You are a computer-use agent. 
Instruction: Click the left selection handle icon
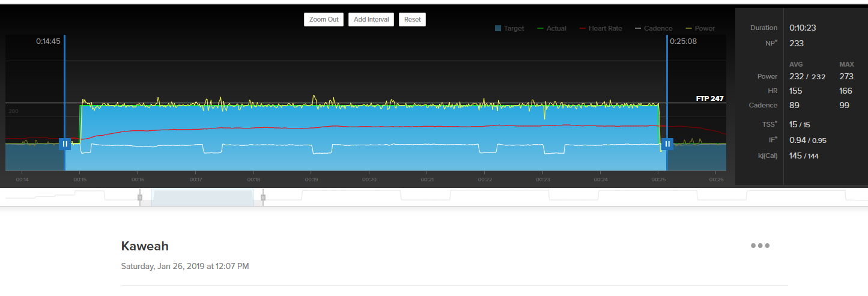coord(65,144)
